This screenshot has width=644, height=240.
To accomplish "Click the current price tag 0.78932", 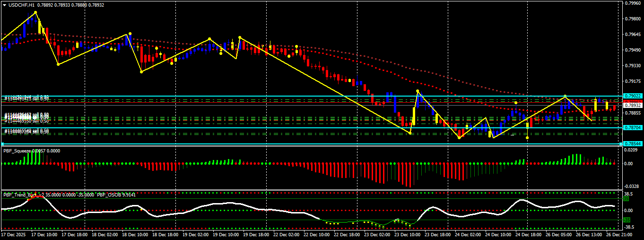I will click(632, 105).
